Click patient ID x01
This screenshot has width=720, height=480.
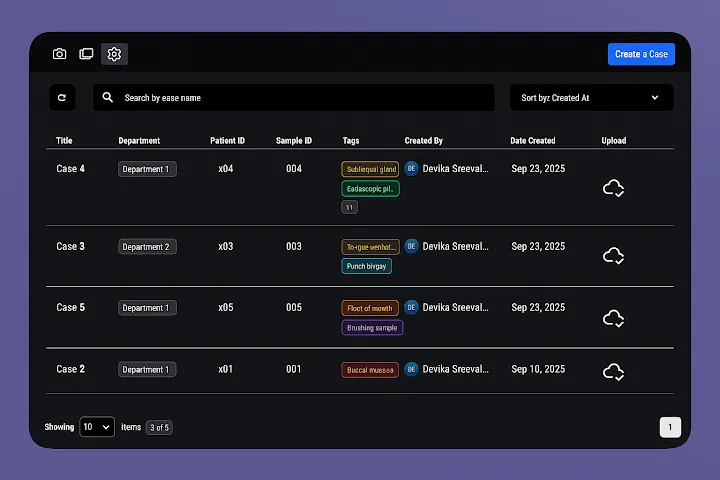pos(225,369)
